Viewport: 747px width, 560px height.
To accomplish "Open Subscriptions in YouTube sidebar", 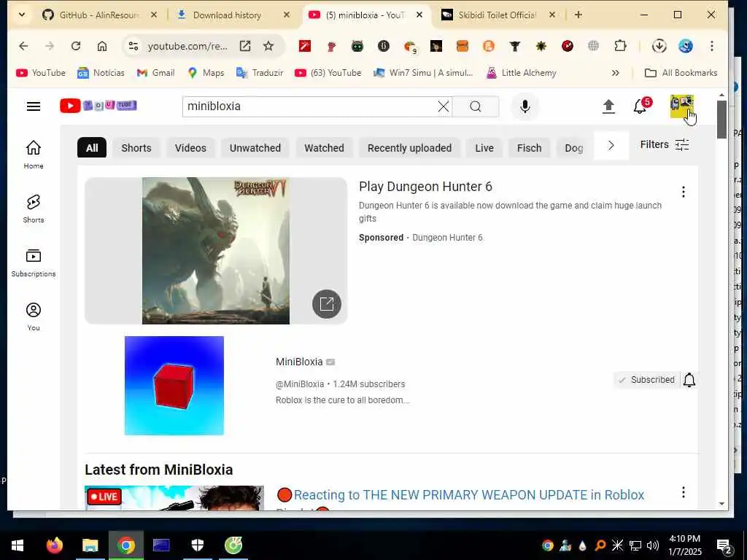I will click(34, 262).
